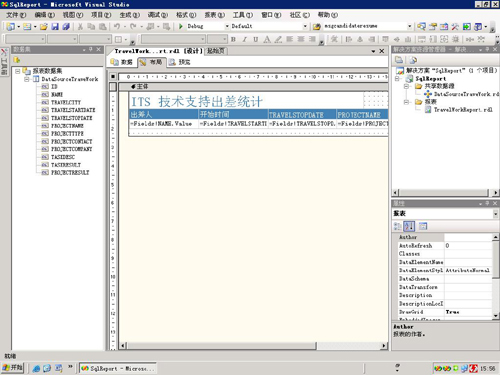Open the Default platform dropdown

coord(305,26)
